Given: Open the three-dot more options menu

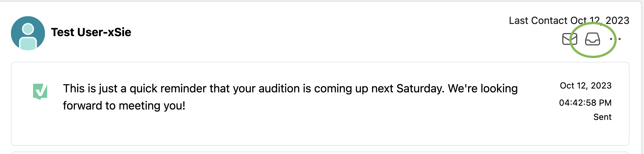Looking at the screenshot, I should point(615,39).
